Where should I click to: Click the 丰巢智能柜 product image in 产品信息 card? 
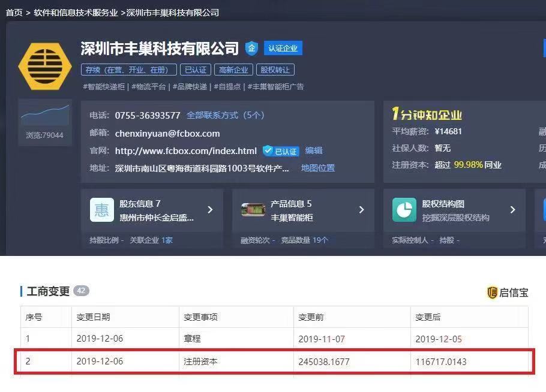(253, 210)
